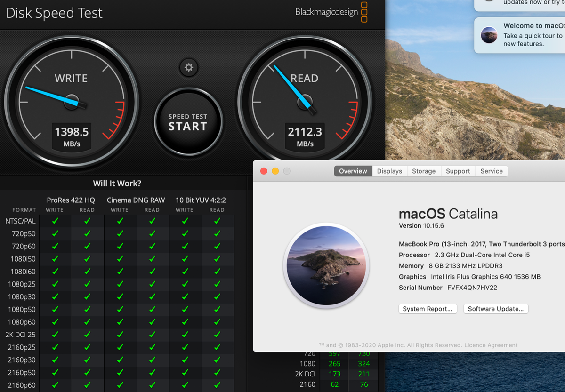Image resolution: width=565 pixels, height=392 pixels.
Task: Click the 1080p25 format row label
Action: tap(22, 284)
